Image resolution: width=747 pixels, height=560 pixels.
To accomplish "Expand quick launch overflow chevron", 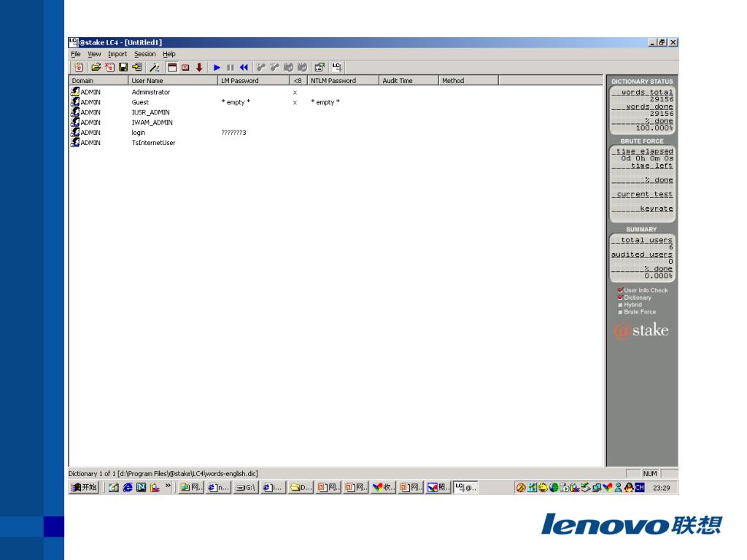I will coord(168,486).
